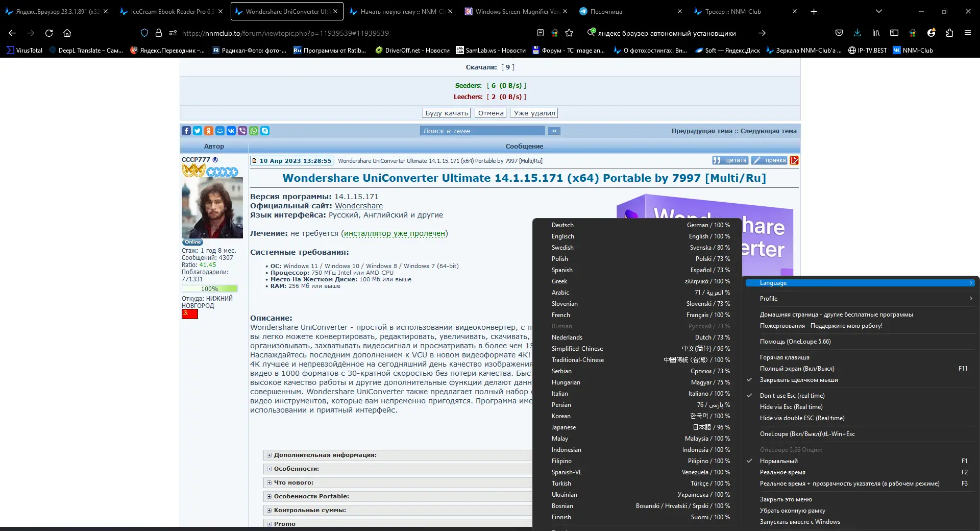Image resolution: width=980 pixels, height=531 pixels.
Task: Toggle reader view in the address bar
Action: [541, 33]
